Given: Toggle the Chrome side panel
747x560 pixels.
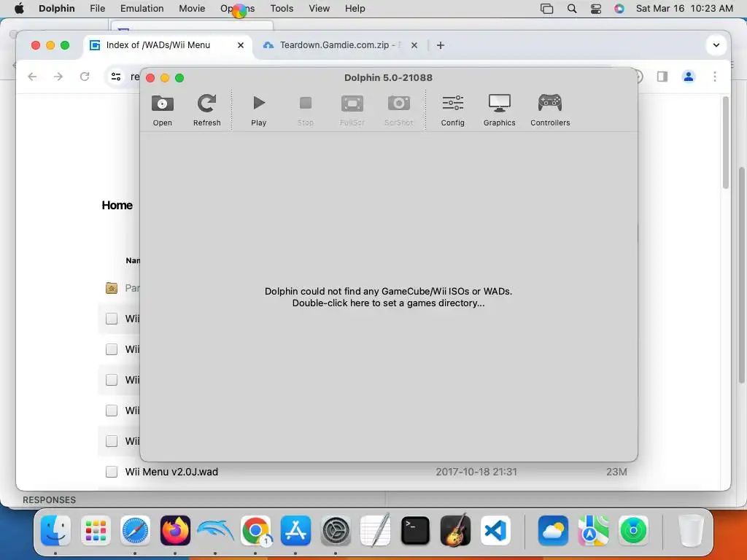Looking at the screenshot, I should [x=662, y=77].
